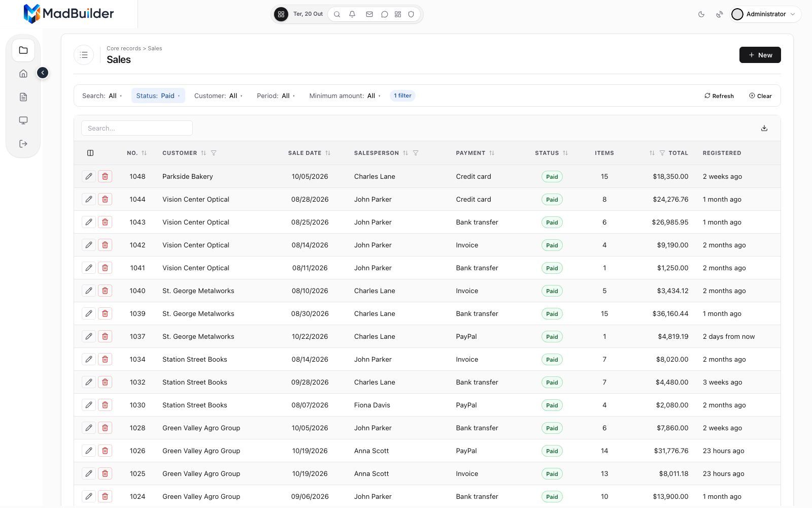Viewport: 812px width, 508px height.
Task: Click the shield icon in top bar
Action: [411, 14]
